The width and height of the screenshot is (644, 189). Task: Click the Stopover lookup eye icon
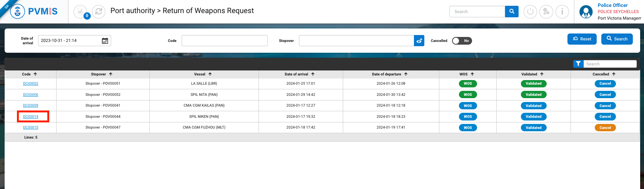pos(419,41)
